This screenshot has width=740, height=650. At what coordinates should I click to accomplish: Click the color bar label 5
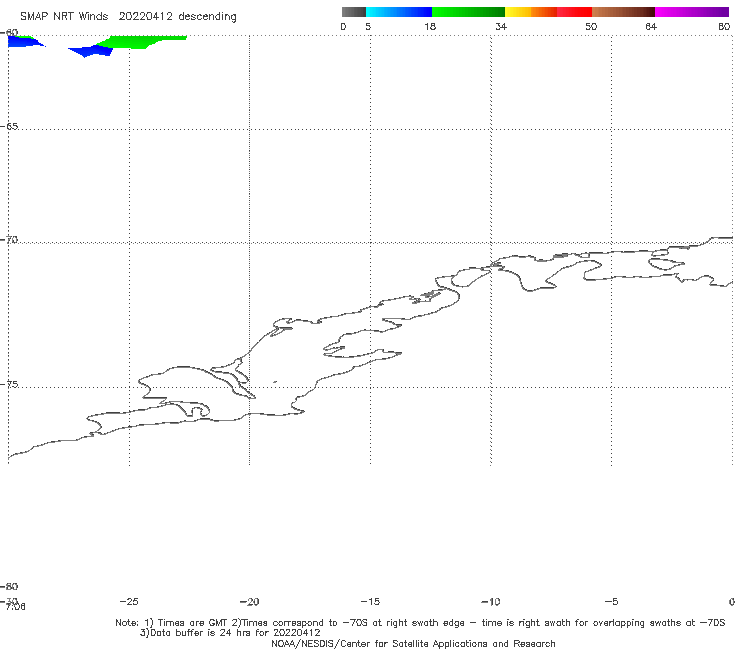[x=368, y=26]
